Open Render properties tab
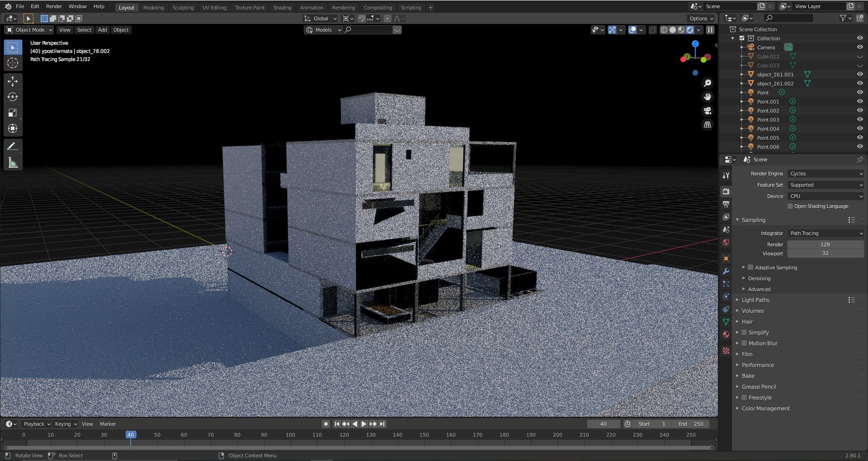This screenshot has width=868, height=461. coord(726,192)
